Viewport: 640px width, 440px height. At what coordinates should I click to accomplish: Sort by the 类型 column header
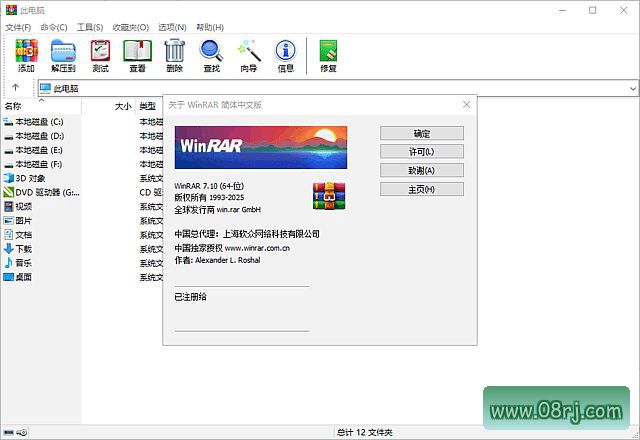[149, 106]
